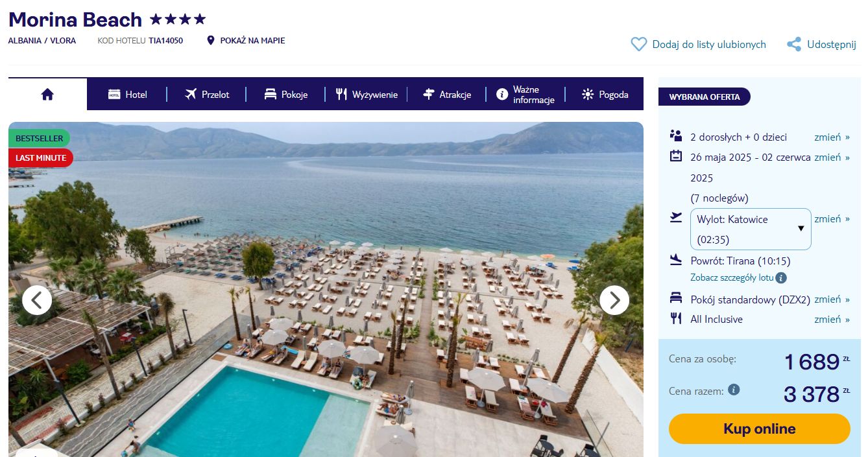Open the Przelot tab

pyautogui.click(x=207, y=95)
